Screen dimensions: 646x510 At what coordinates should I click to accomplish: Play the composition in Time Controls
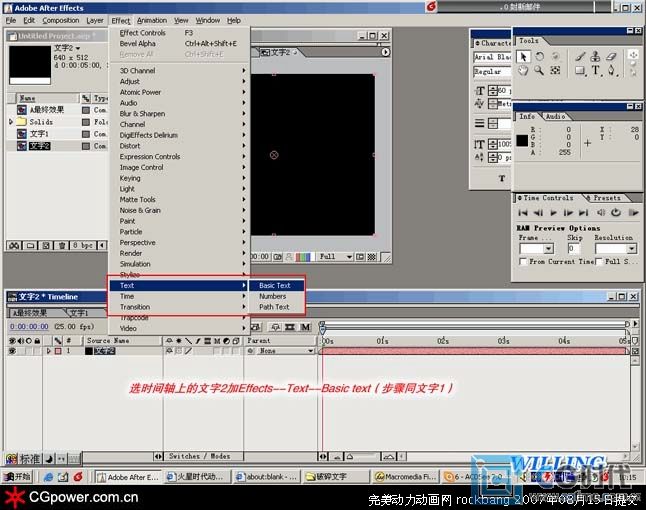click(x=554, y=213)
